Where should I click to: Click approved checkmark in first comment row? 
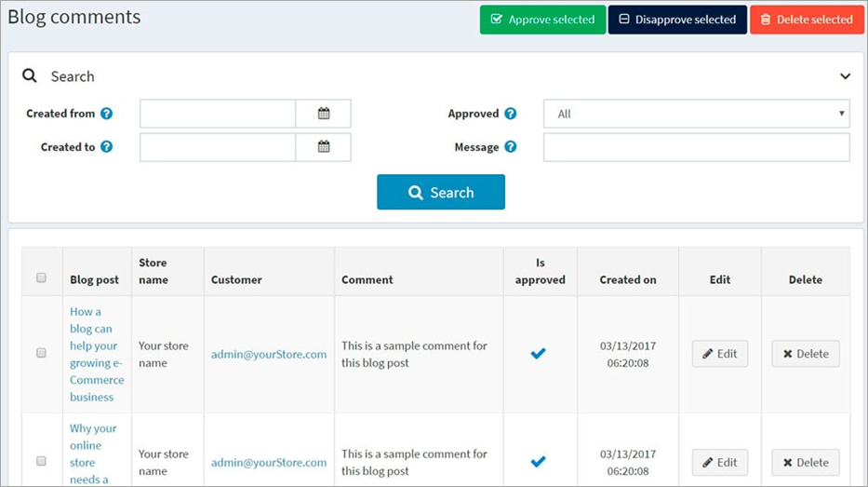[538, 354]
